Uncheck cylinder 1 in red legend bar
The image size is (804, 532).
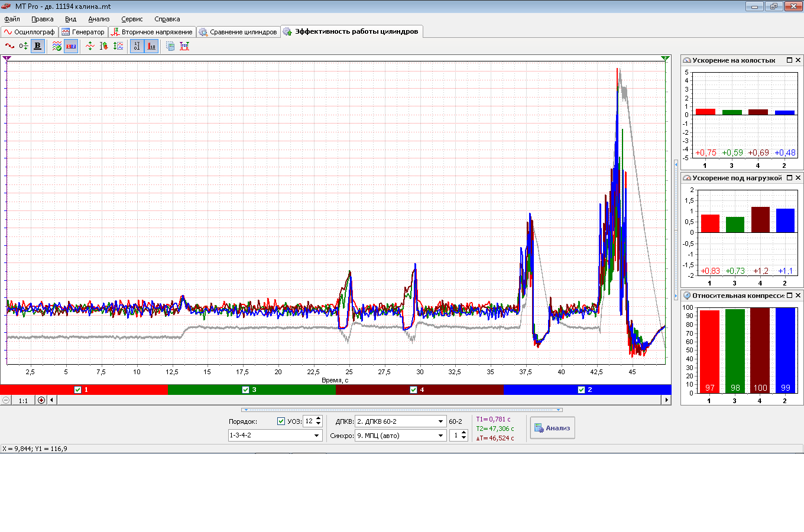pyautogui.click(x=78, y=390)
